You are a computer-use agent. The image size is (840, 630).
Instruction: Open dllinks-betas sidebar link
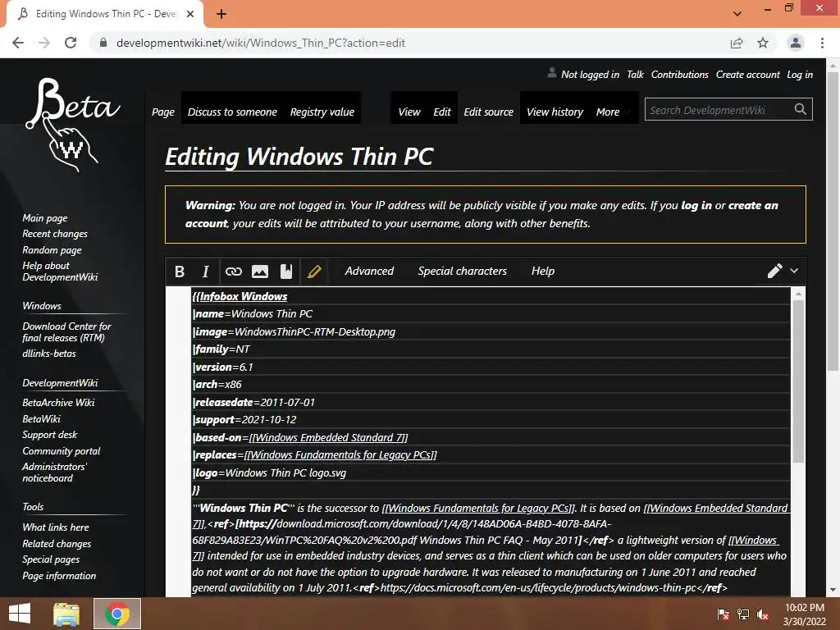(48, 354)
